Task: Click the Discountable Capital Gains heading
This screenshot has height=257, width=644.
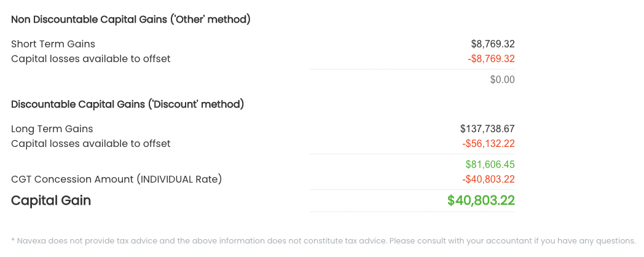Action: pos(127,105)
